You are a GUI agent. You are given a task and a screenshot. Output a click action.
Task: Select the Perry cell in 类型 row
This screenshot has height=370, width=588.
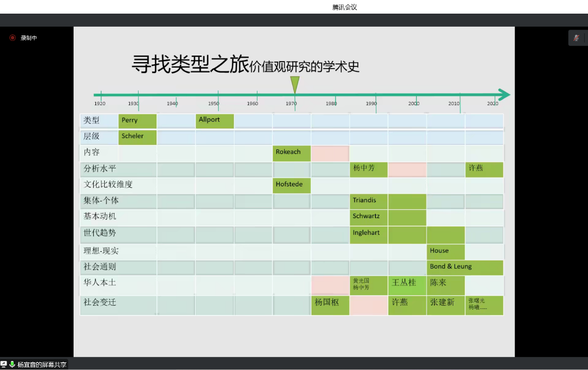point(137,121)
